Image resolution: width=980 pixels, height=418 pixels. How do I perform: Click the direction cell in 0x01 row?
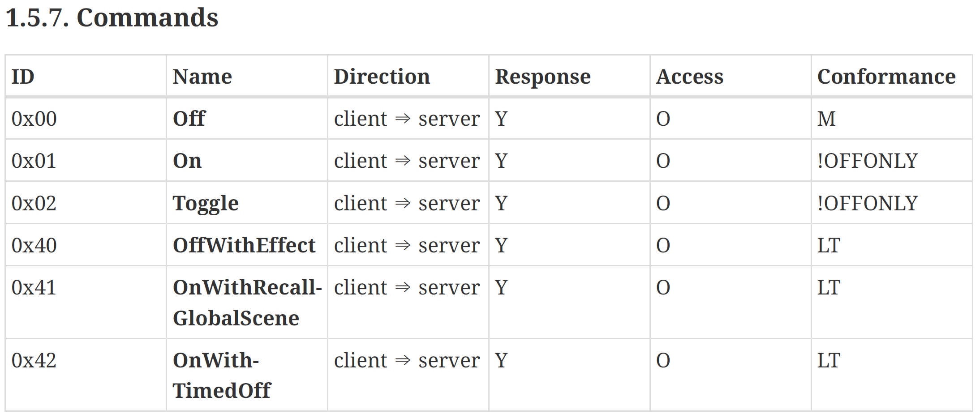(x=407, y=161)
